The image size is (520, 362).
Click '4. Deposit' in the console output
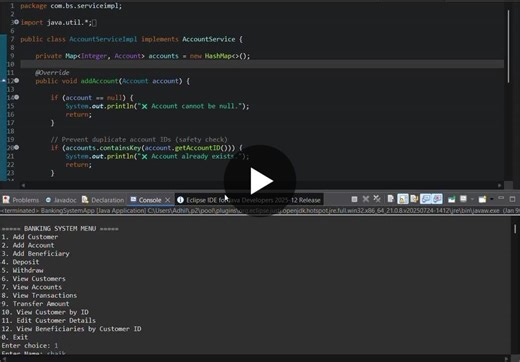[x=20, y=262]
